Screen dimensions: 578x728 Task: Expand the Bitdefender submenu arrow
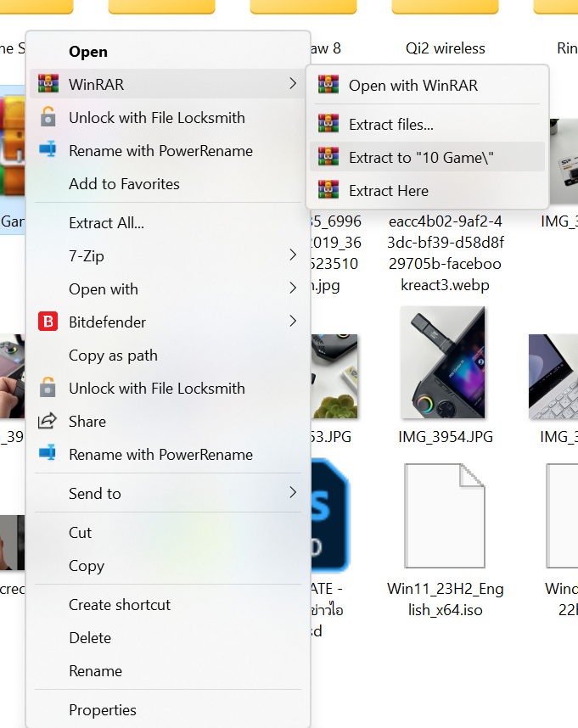(293, 321)
